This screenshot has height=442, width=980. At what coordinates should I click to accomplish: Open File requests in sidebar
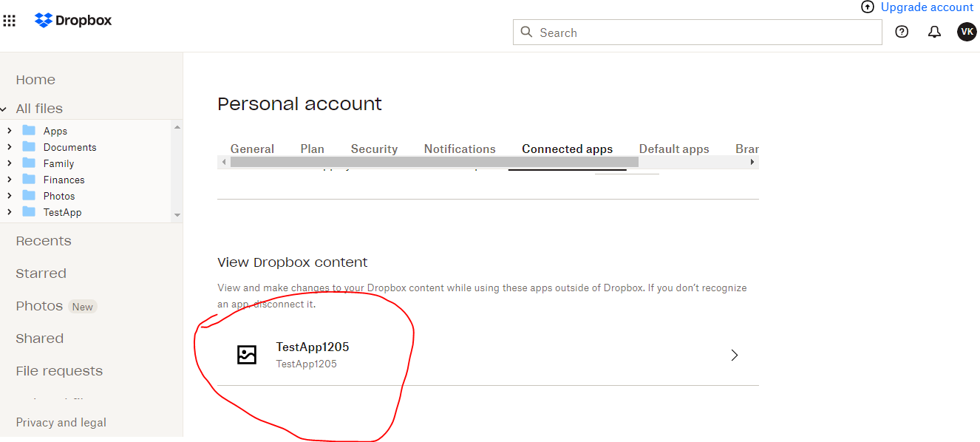click(x=59, y=371)
